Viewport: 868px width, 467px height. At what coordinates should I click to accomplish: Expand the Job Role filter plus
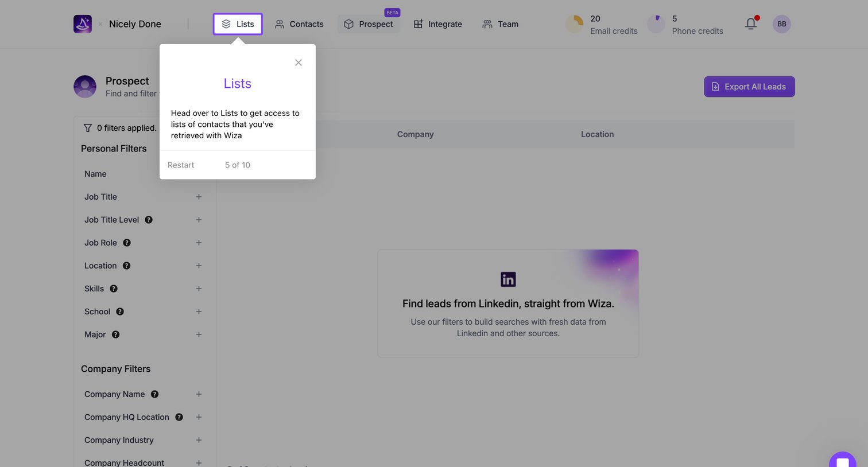pyautogui.click(x=199, y=243)
